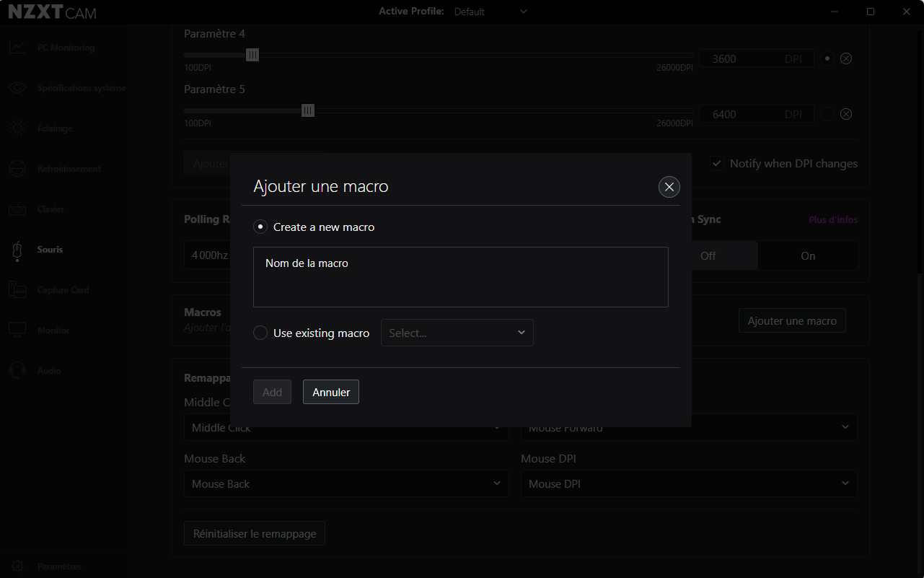Open the Refroidissement cooling section

click(x=17, y=168)
